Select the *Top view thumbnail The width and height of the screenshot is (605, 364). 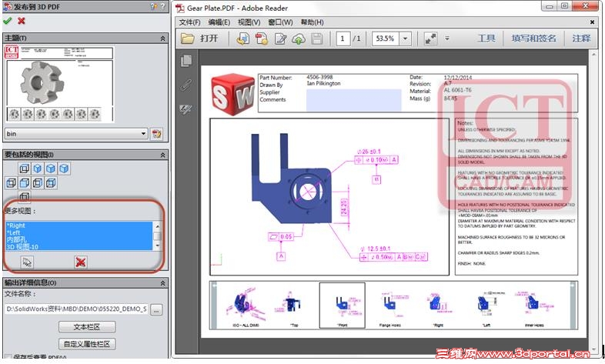[293, 306]
